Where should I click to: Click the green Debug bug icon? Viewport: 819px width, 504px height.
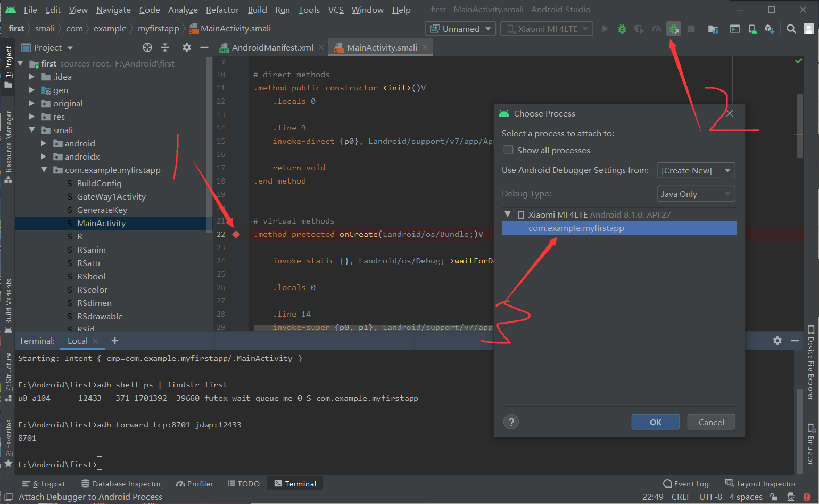click(622, 29)
